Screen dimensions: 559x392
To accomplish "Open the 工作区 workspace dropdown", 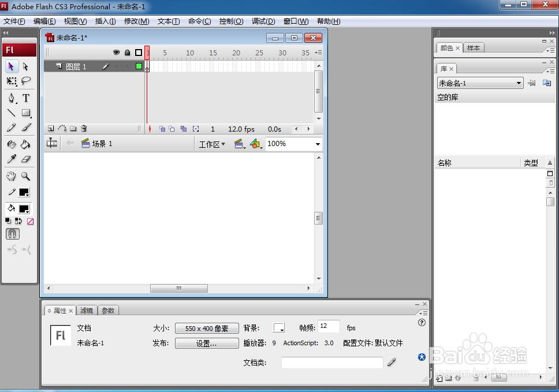I will pyautogui.click(x=212, y=144).
